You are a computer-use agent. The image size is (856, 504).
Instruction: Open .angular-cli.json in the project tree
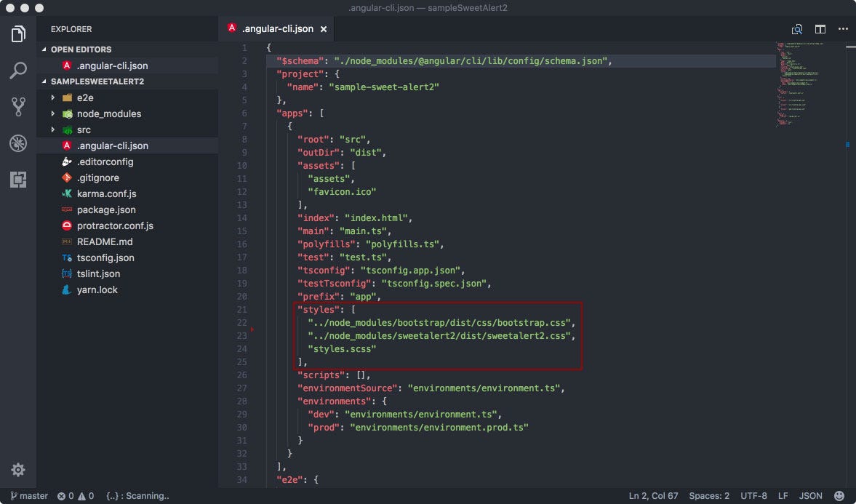click(127, 145)
